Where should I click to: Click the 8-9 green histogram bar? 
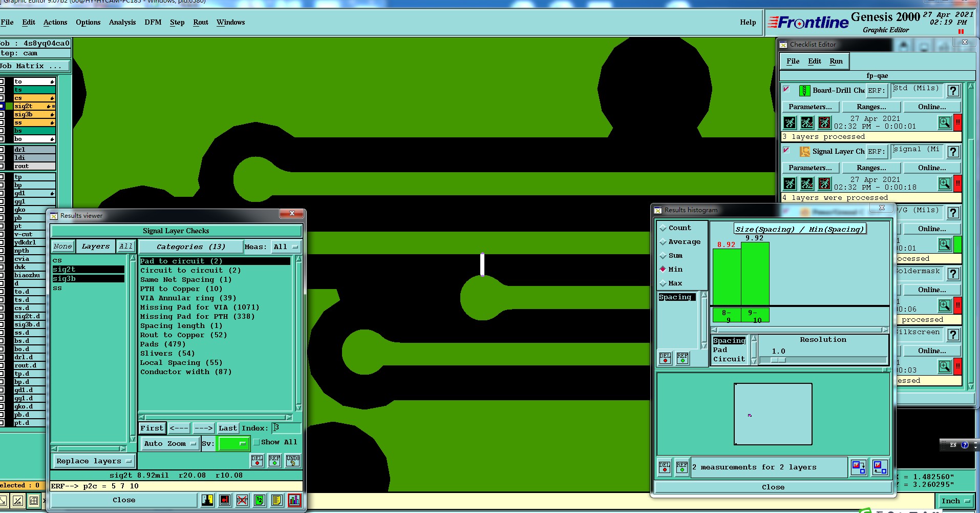point(727,277)
